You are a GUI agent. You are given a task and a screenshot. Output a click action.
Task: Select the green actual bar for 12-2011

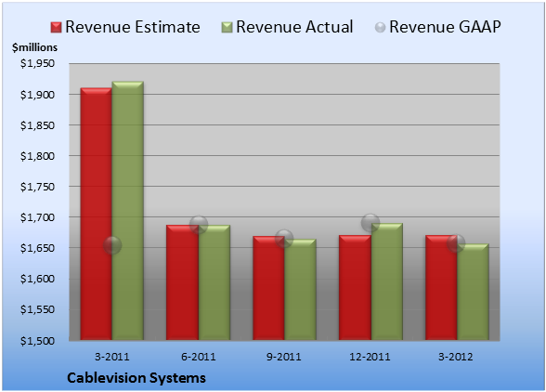(387, 281)
